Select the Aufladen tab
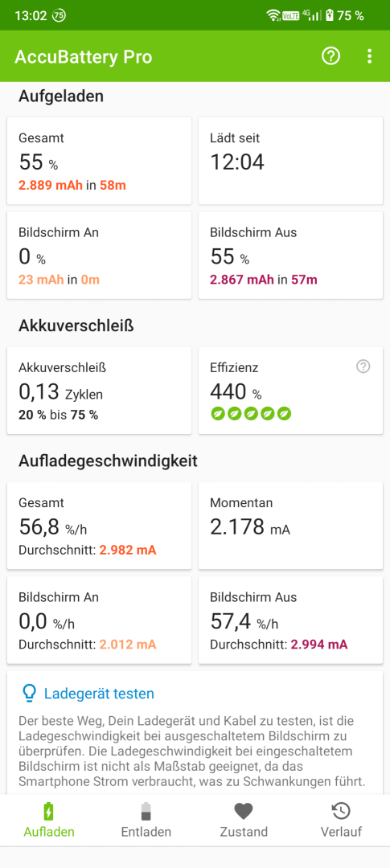This screenshot has width=390, height=868. tap(49, 820)
